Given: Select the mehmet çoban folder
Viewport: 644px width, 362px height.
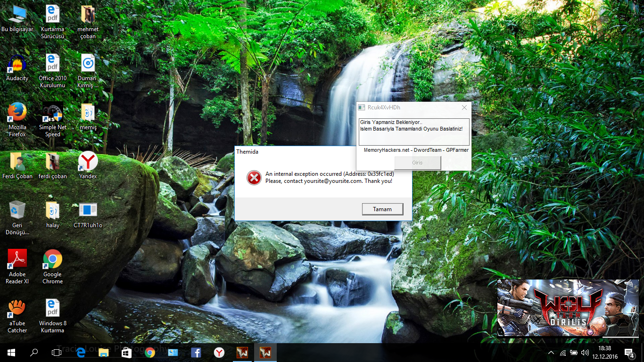Looking at the screenshot, I should (88, 22).
